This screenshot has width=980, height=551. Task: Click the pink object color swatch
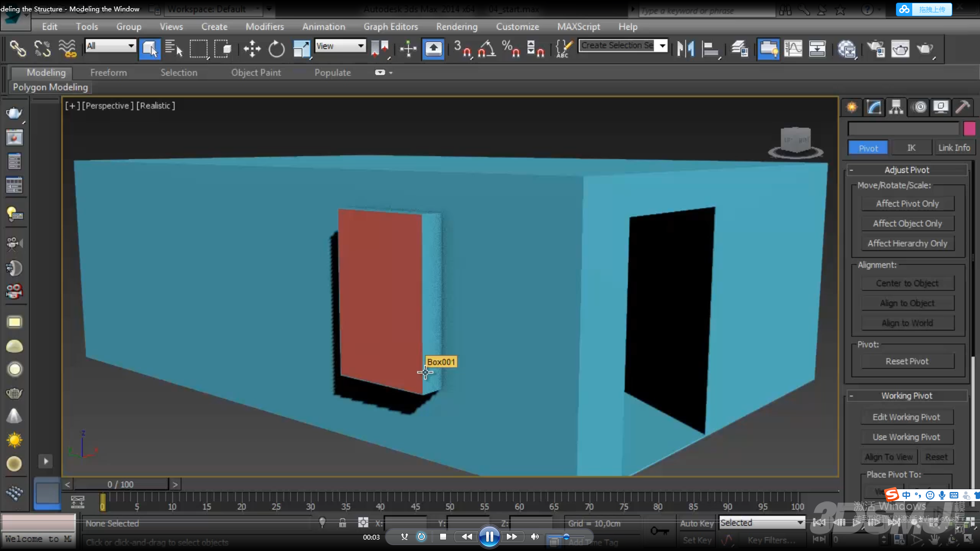[969, 128]
